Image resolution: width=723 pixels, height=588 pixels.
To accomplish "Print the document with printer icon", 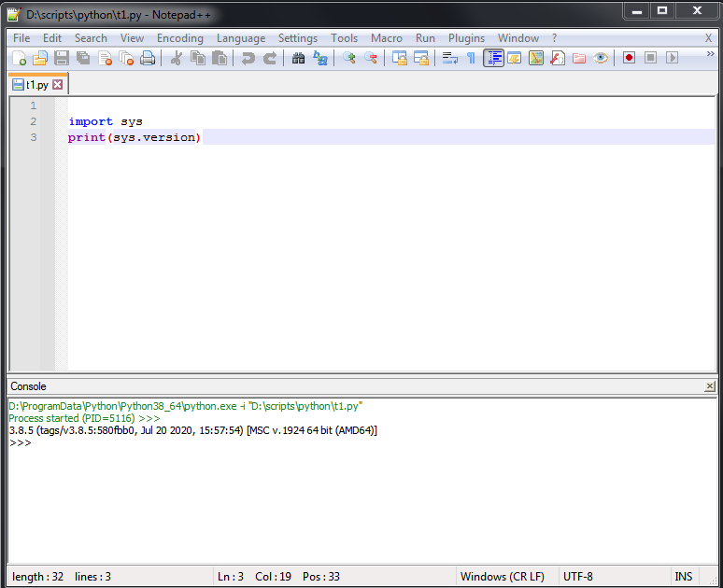I will (x=148, y=58).
